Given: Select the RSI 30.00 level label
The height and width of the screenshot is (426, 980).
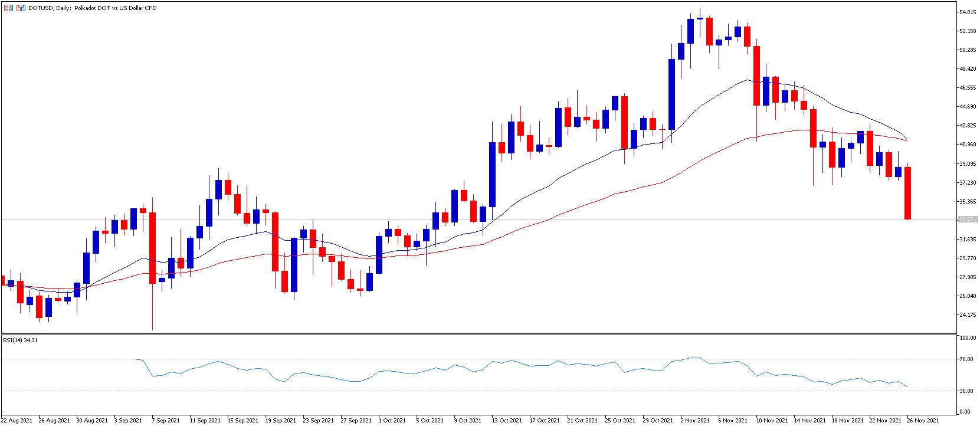Looking at the screenshot, I should pos(966,391).
